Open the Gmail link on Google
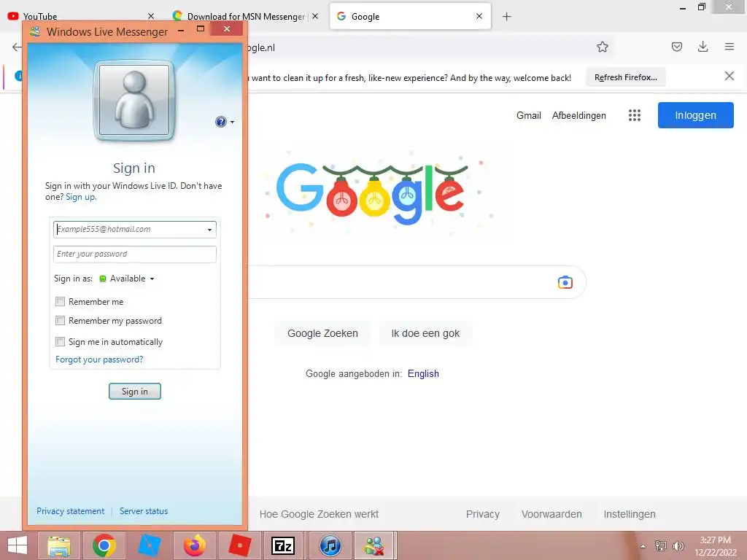 click(529, 115)
